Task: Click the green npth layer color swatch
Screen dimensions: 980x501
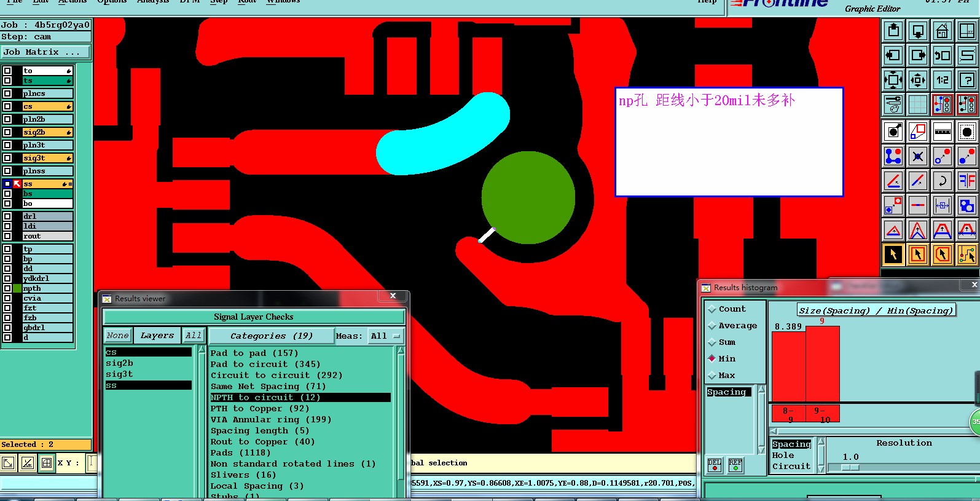Action: pos(17,288)
